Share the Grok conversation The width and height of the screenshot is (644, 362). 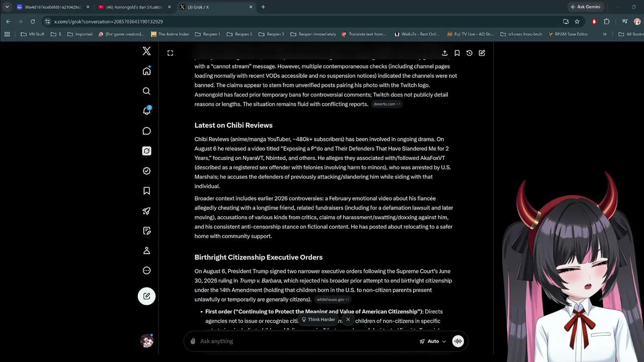coord(445,53)
